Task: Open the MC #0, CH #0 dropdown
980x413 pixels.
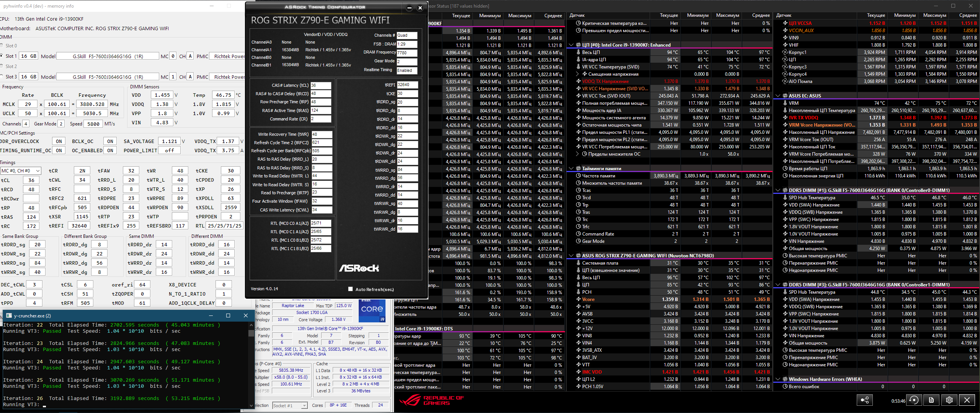Action: point(21,171)
